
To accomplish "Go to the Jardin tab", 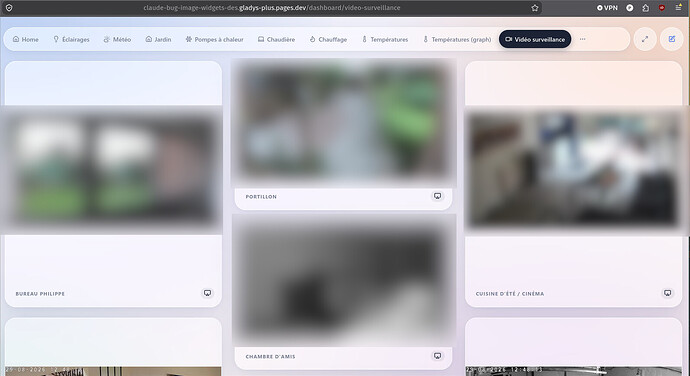I will pos(158,39).
